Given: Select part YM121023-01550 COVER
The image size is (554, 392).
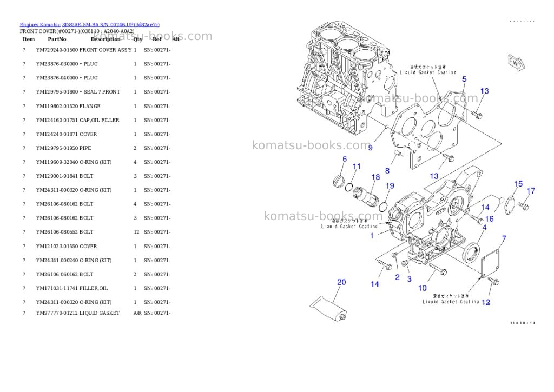Looking at the screenshot, I should 67,247.
